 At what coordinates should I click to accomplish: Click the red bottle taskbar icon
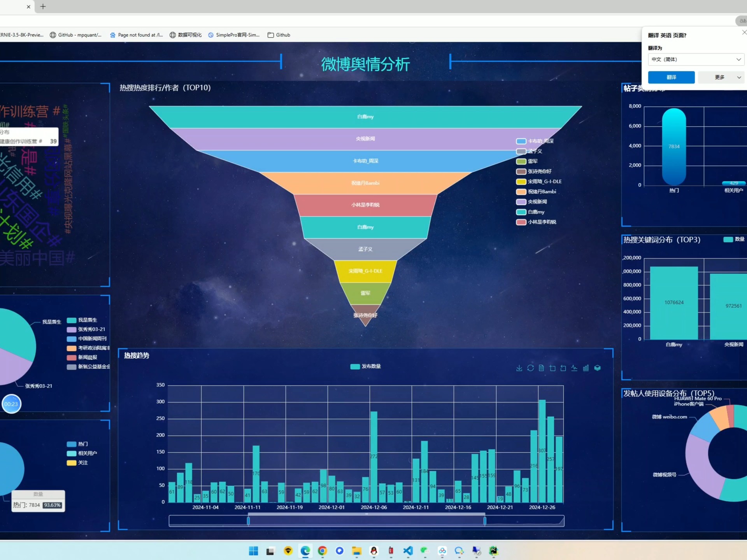pos(391,551)
